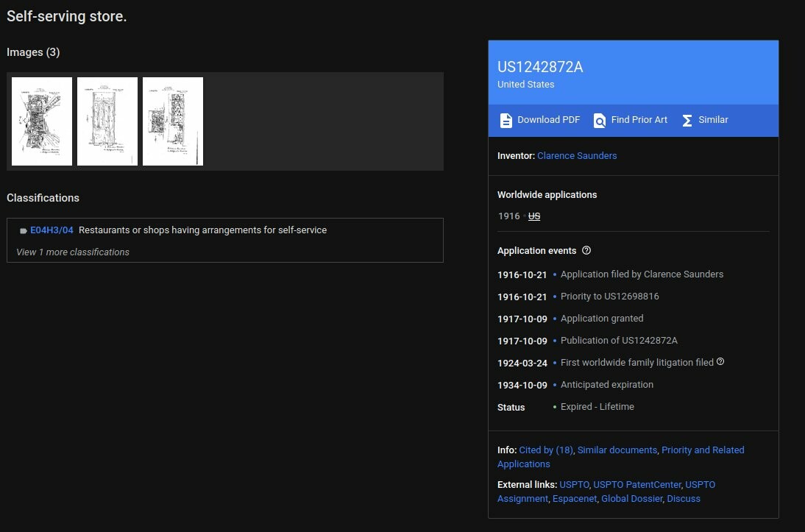The image size is (805, 532).
Task: Open USPTO external link
Action: 574,484
